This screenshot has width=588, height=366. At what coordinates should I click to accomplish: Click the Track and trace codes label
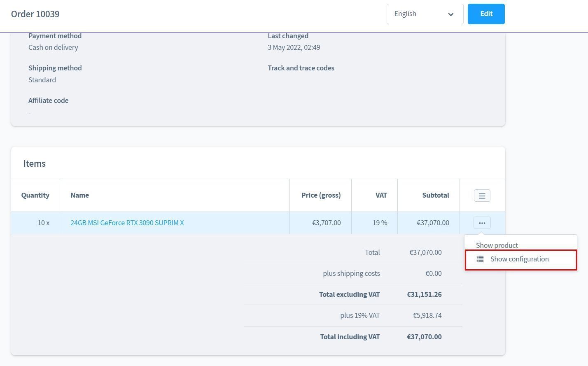301,68
